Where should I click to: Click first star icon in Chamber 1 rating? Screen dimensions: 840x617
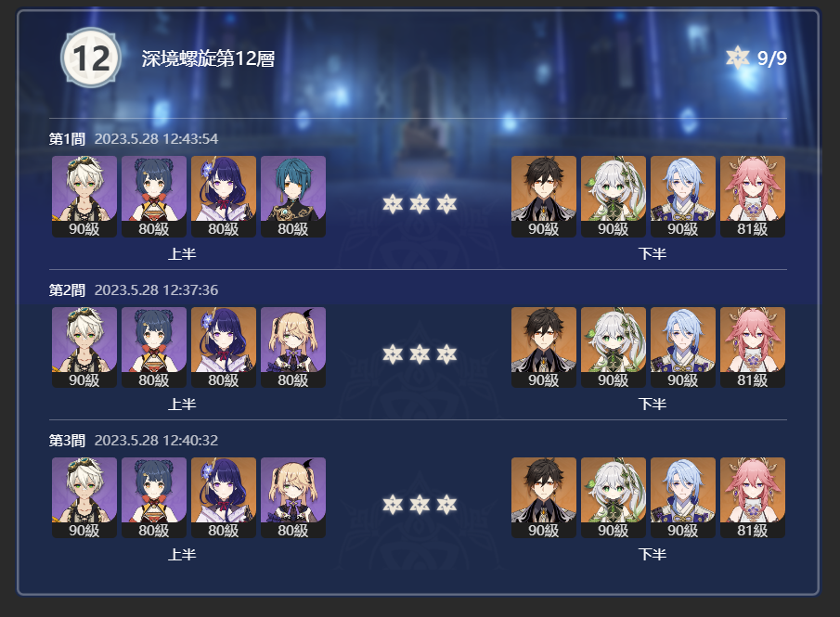pyautogui.click(x=393, y=203)
